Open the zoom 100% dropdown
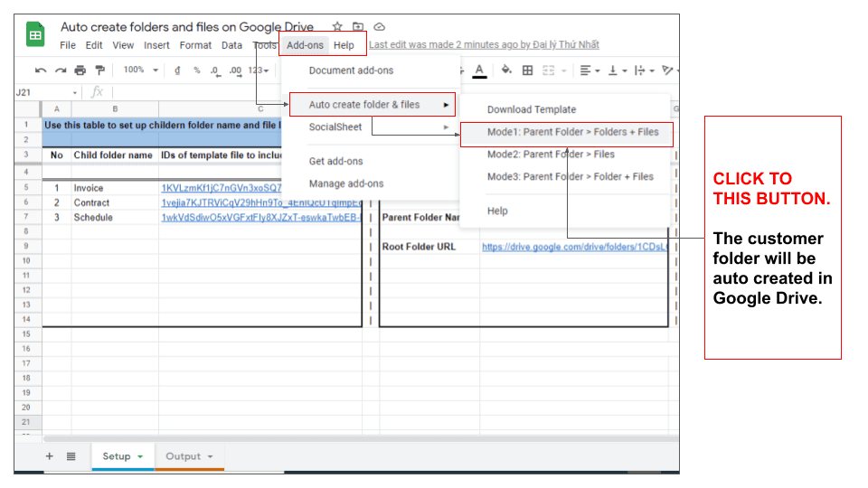The width and height of the screenshot is (868, 488). [139, 70]
